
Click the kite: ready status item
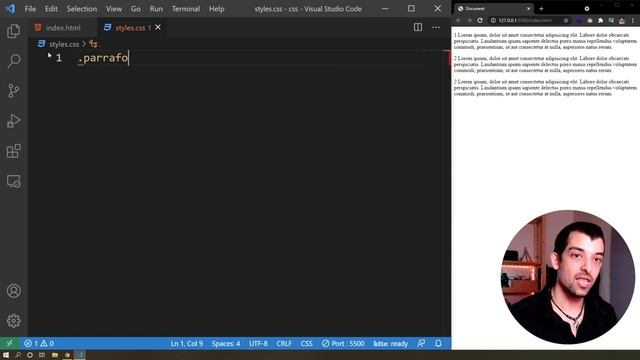391,343
